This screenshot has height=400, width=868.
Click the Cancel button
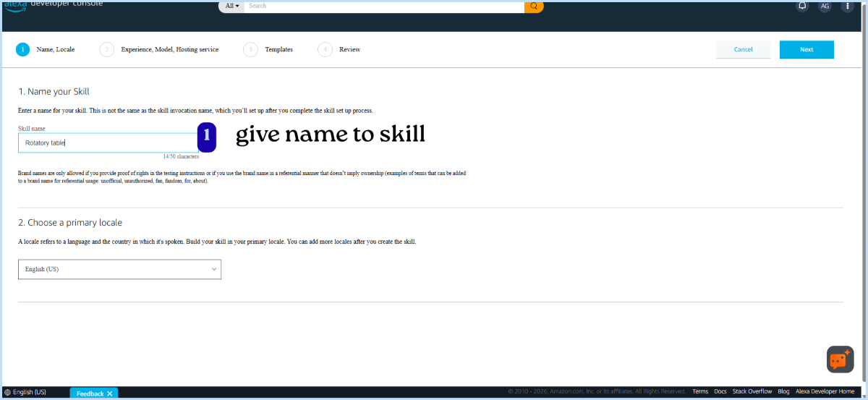[743, 49]
